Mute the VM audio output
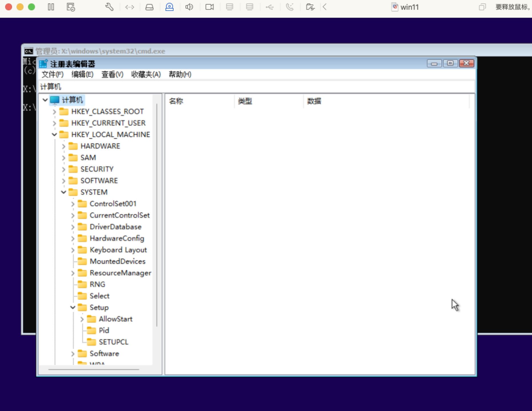This screenshot has height=411, width=532. click(x=189, y=7)
